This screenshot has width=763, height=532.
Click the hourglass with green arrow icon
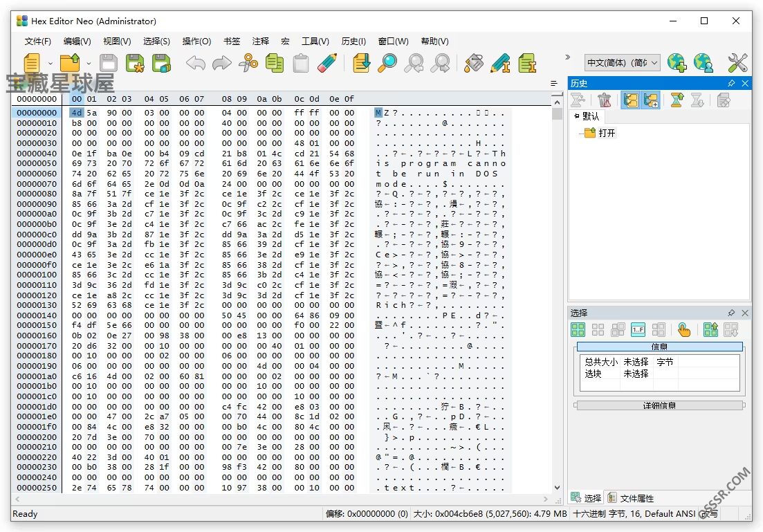(677, 100)
